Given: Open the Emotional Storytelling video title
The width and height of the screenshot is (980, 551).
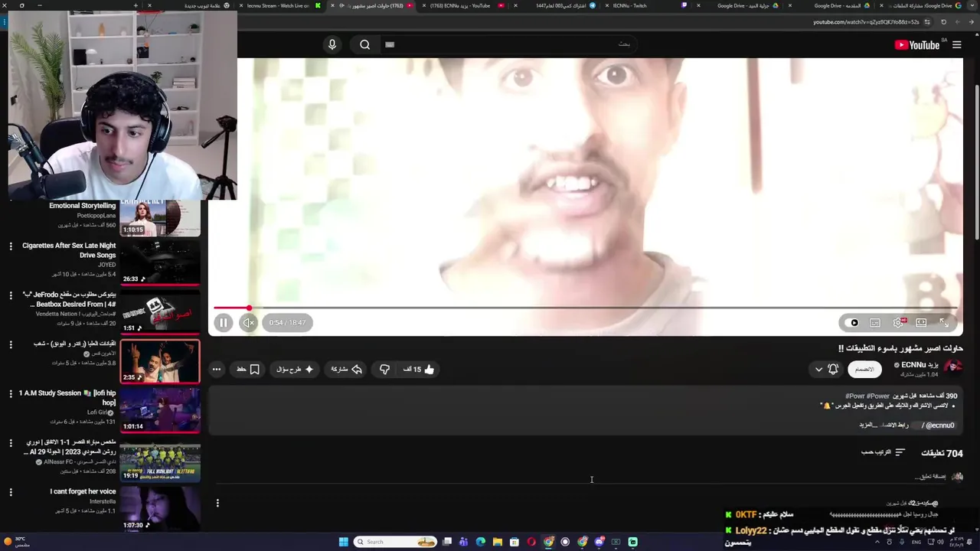Looking at the screenshot, I should [x=83, y=206].
